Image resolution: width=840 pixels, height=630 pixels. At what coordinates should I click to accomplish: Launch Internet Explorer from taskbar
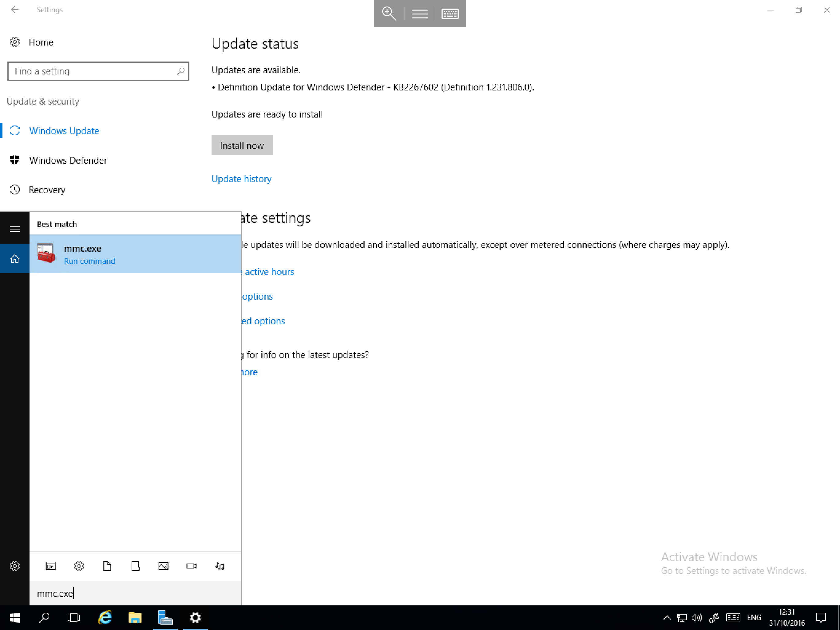105,618
